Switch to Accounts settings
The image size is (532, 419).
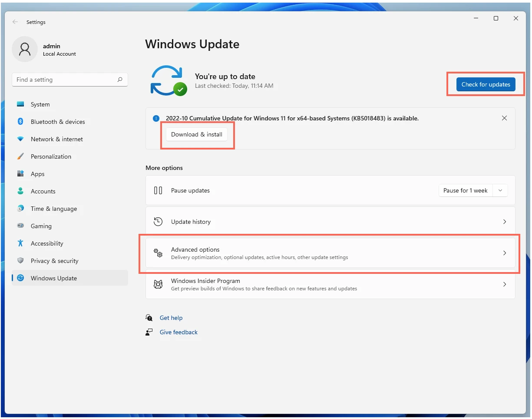point(70,191)
